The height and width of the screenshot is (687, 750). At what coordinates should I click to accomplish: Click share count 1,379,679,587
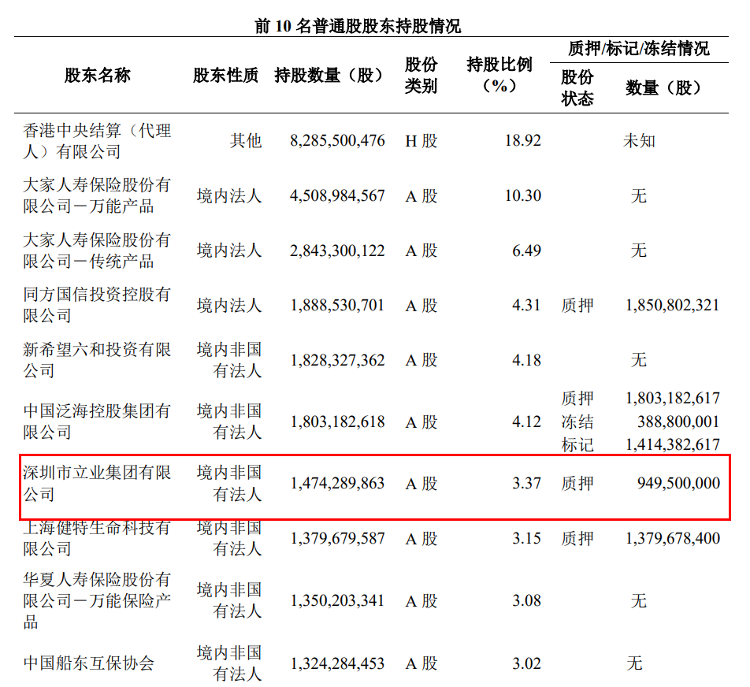[337, 538]
